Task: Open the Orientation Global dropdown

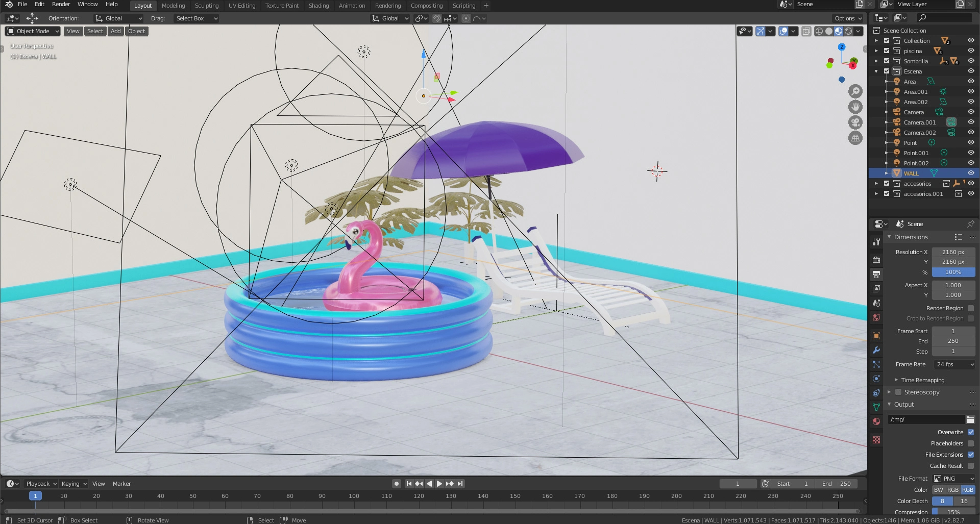Action: [118, 18]
